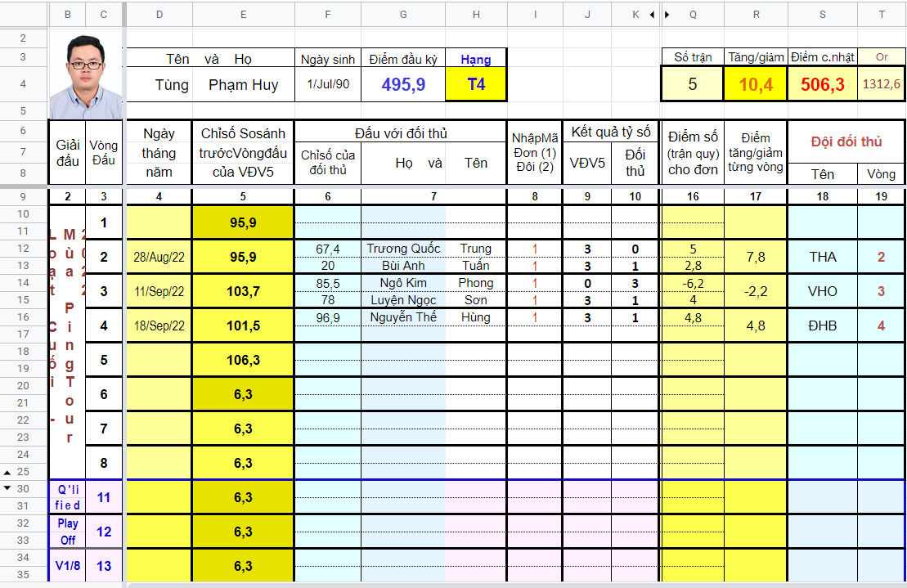The image size is (907, 588).
Task: Expand hidden columns using right arrow beside Q
Action: [x=667, y=15]
